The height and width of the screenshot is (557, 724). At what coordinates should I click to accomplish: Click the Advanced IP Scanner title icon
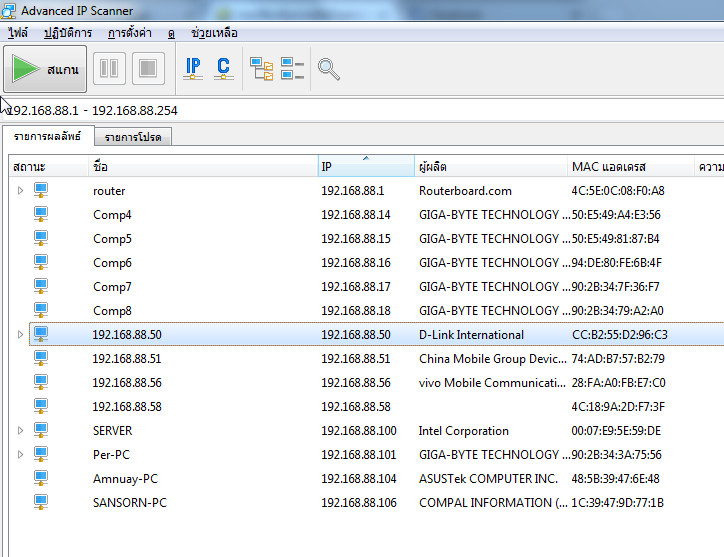(x=8, y=11)
